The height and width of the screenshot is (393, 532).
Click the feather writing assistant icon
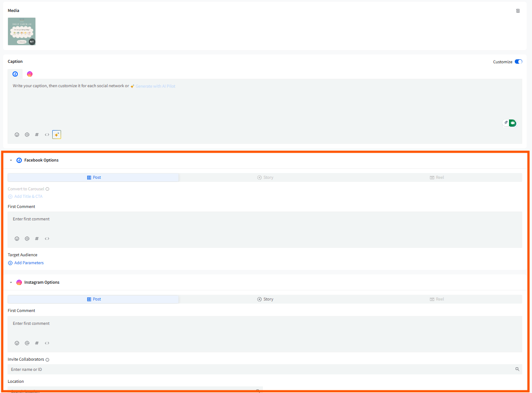click(x=506, y=123)
